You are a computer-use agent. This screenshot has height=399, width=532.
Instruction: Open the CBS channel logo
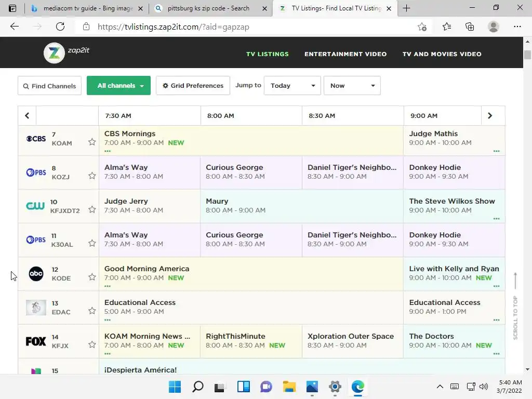[x=36, y=138]
